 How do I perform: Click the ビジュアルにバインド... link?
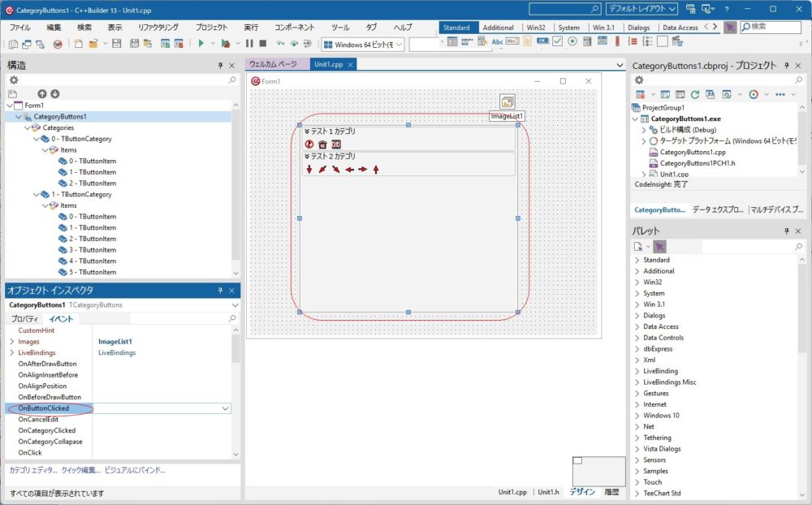135,470
